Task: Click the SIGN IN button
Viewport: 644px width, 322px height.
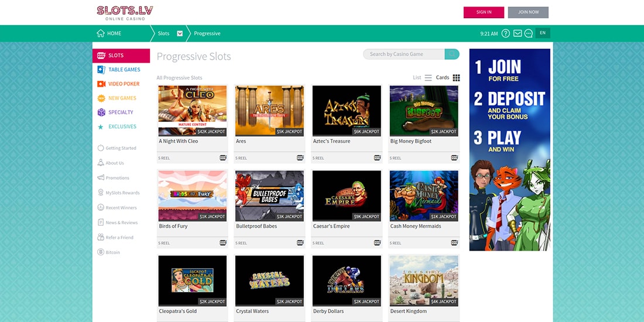Action: tap(484, 12)
